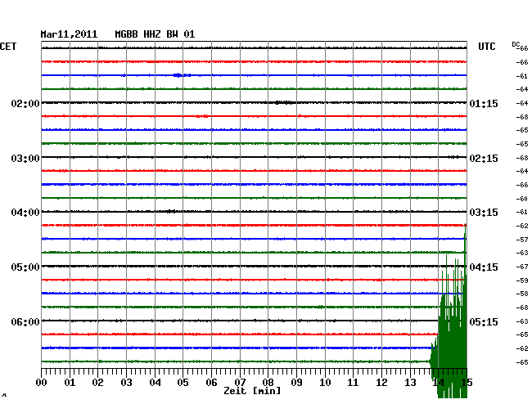
Task: Click the UTC timezone label
Action: (486, 47)
